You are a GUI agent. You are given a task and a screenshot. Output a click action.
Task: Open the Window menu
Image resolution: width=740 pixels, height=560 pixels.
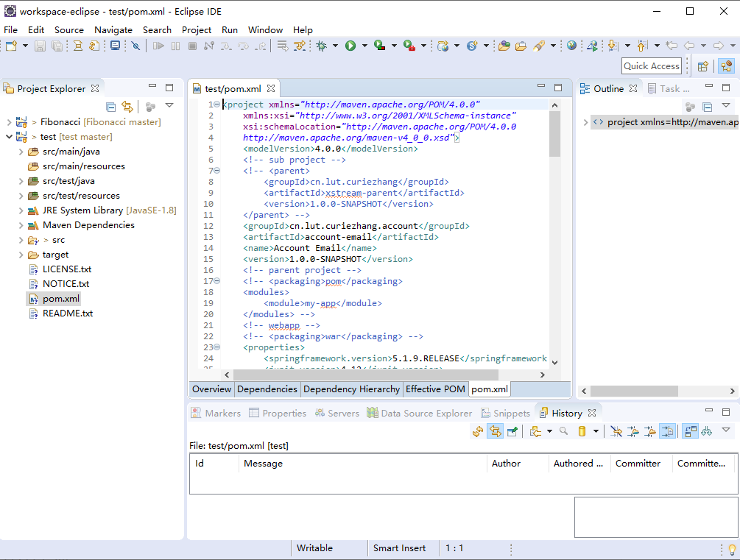[x=265, y=29]
